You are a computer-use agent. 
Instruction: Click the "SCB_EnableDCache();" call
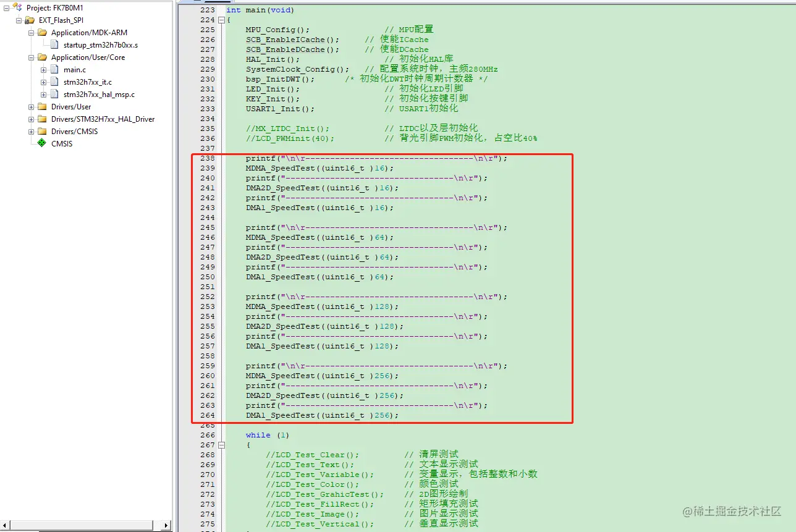[x=292, y=49]
